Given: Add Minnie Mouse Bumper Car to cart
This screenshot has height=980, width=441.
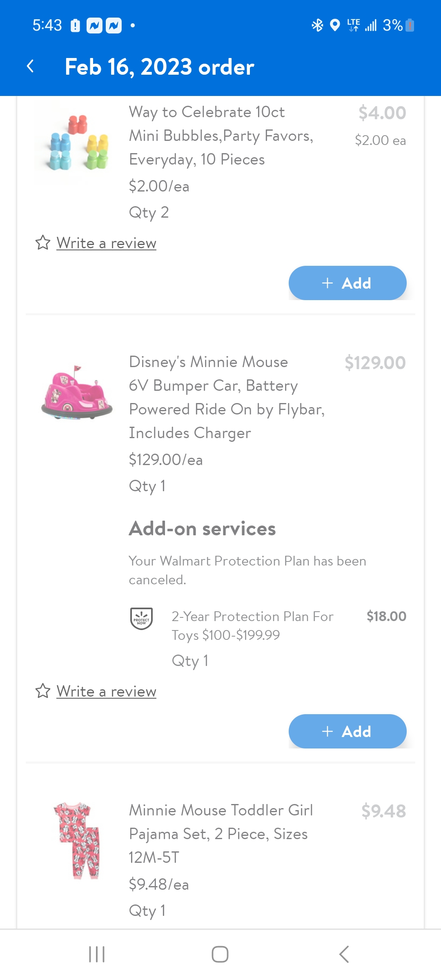Looking at the screenshot, I should point(347,731).
